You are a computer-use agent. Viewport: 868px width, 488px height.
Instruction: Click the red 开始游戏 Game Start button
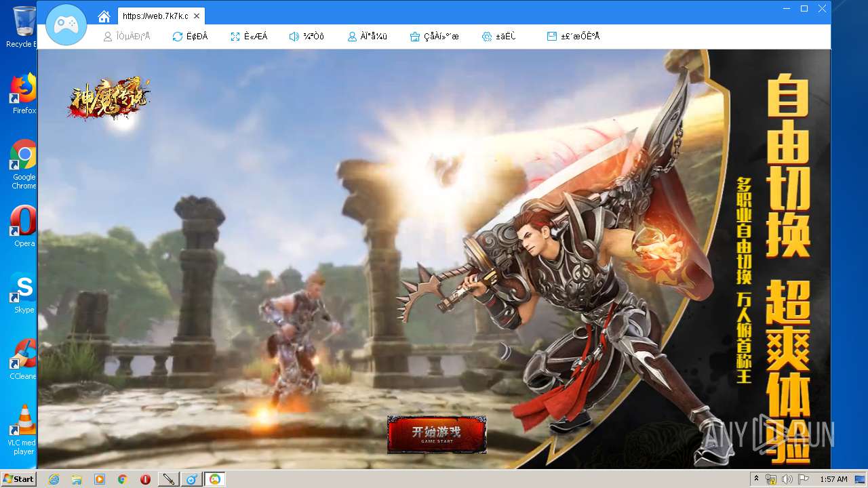[x=437, y=434]
